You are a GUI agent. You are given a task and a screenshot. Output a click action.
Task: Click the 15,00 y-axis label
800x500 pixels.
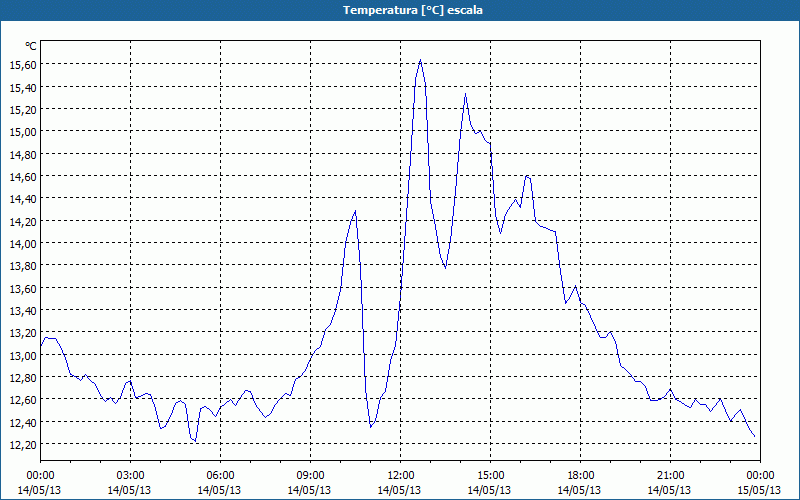click(x=23, y=132)
